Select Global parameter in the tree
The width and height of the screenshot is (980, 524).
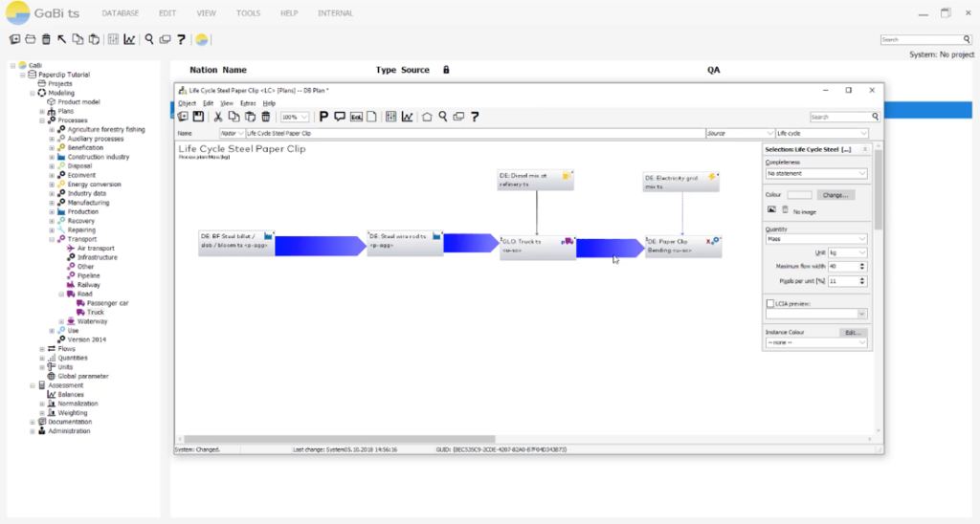click(x=83, y=376)
